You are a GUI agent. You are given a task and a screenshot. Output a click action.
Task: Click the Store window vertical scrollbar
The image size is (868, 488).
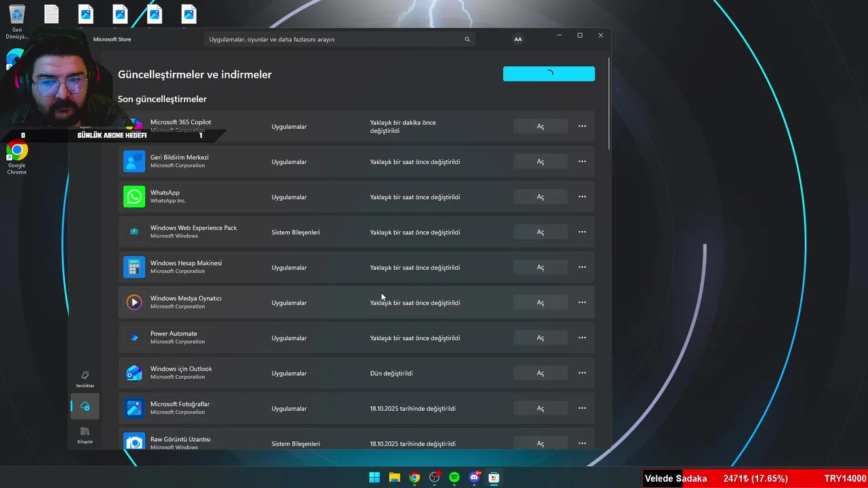609,104
